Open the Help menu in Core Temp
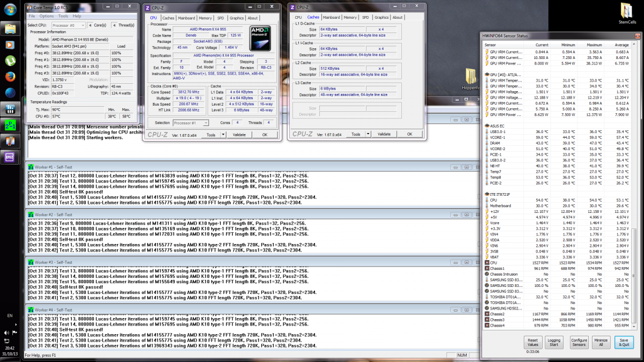This screenshot has width=644, height=362. tap(77, 16)
